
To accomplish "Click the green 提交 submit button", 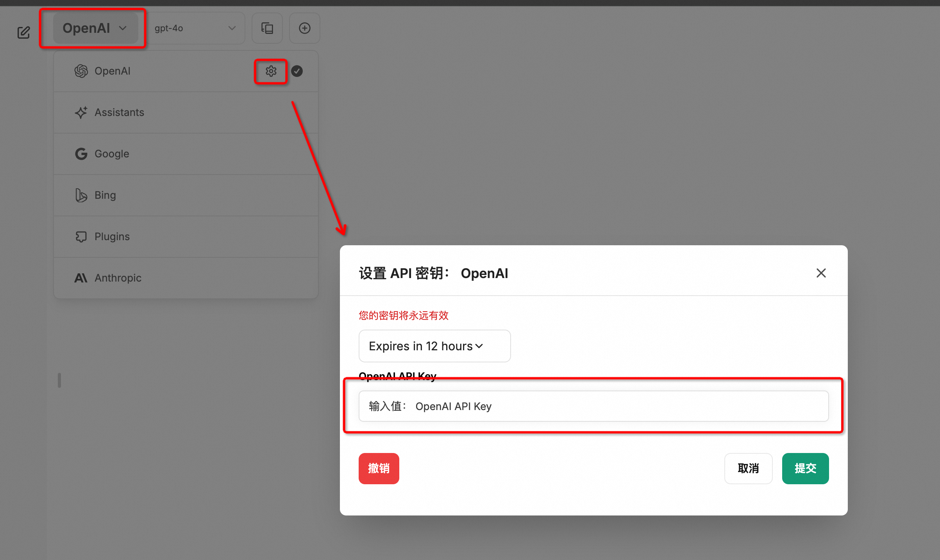I will (x=805, y=468).
